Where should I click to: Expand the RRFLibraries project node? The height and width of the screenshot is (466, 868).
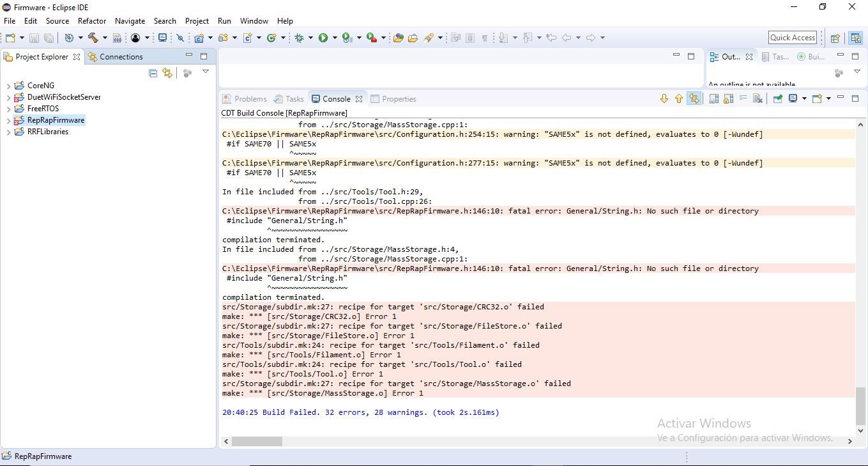point(8,132)
